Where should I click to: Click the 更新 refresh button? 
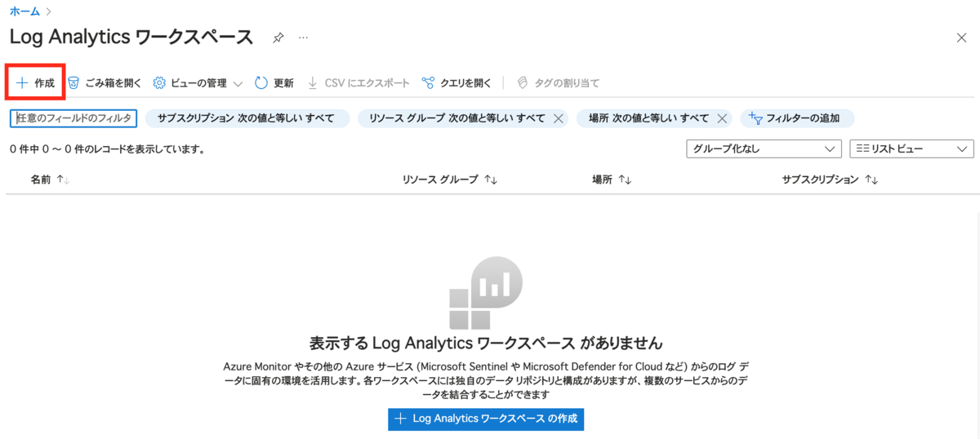pyautogui.click(x=274, y=83)
